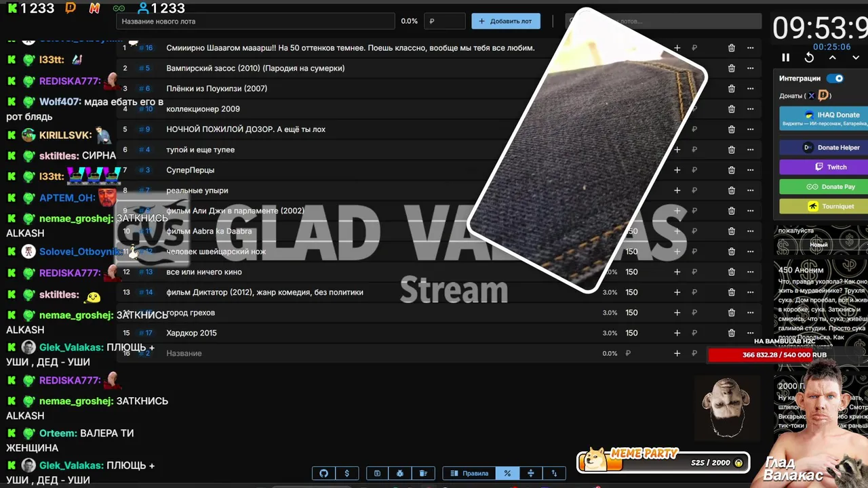Click the MEME PARTY 525 / 2000 progress bar
The width and height of the screenshot is (868, 488).
coord(665,462)
